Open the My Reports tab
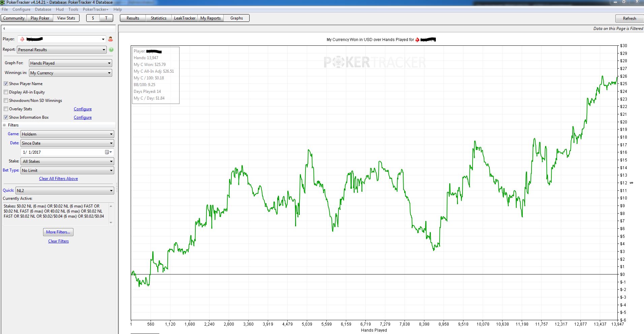This screenshot has width=644, height=334. (211, 18)
